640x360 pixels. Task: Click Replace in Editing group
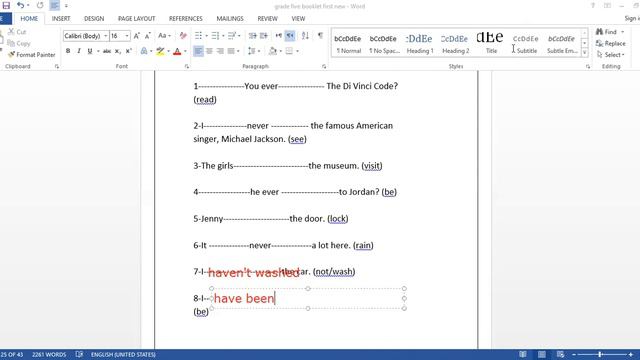pyautogui.click(x=611, y=43)
